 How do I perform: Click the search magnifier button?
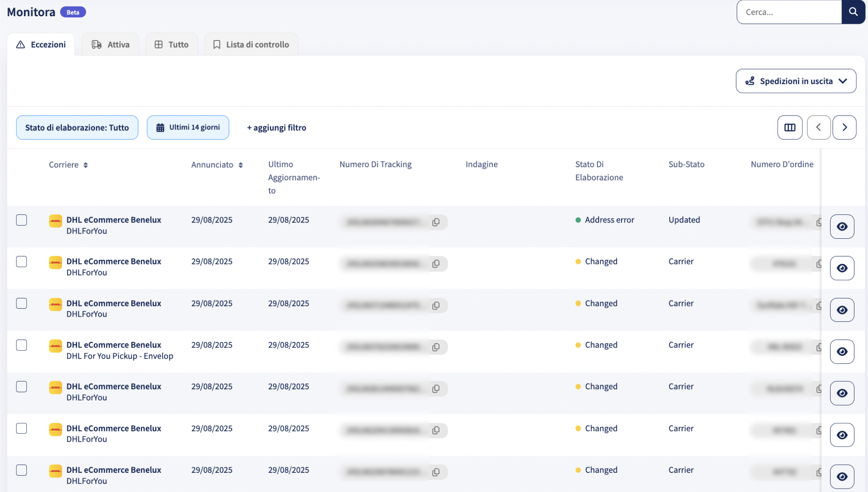pos(853,12)
